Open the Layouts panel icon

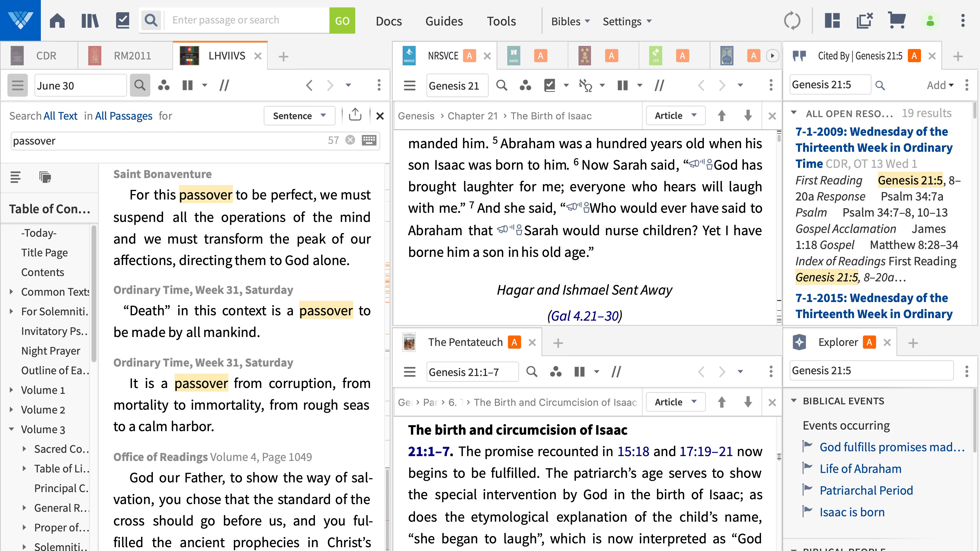click(832, 20)
